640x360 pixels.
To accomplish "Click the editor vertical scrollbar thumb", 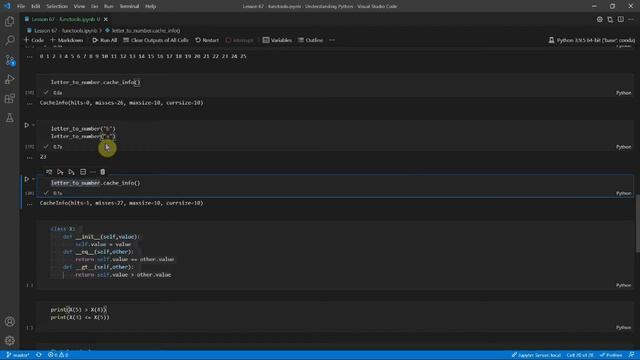I will click(x=638, y=223).
